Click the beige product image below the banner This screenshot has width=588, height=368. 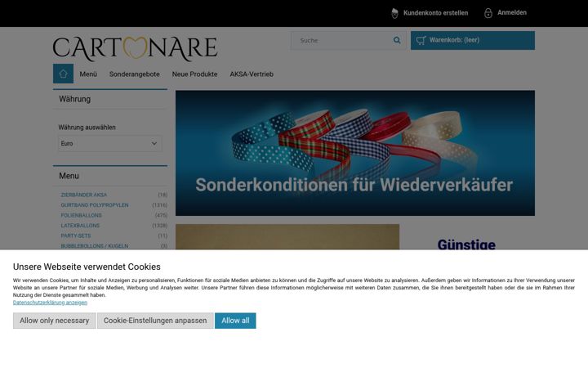click(x=287, y=237)
